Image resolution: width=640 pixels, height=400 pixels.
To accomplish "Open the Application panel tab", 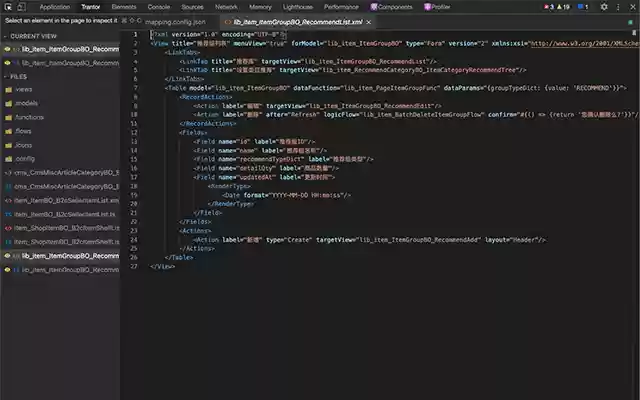I will (55, 7).
